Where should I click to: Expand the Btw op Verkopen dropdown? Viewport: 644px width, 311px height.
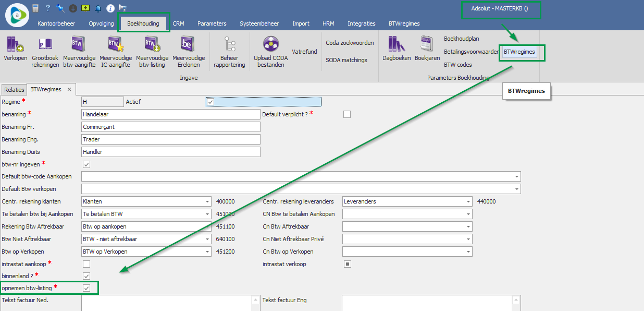tap(207, 252)
